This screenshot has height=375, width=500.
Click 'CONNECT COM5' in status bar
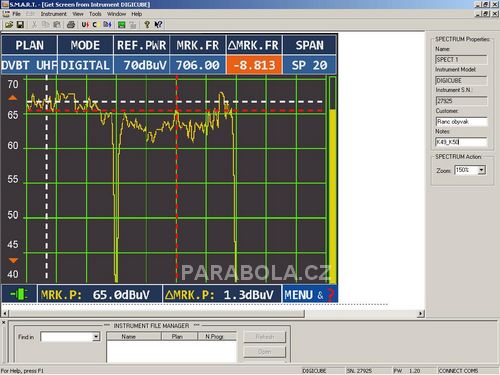(x=458, y=371)
